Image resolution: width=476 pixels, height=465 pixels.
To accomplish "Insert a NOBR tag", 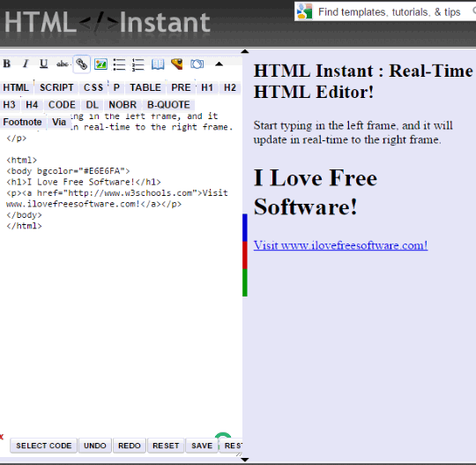I will pos(123,105).
